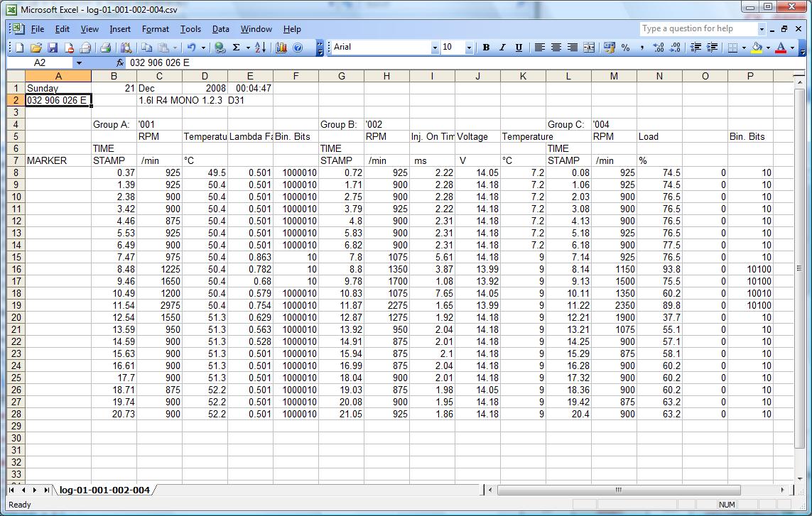Image resolution: width=812 pixels, height=516 pixels.
Task: Expand the Name Box dropdown next to A2
Action: pos(79,63)
